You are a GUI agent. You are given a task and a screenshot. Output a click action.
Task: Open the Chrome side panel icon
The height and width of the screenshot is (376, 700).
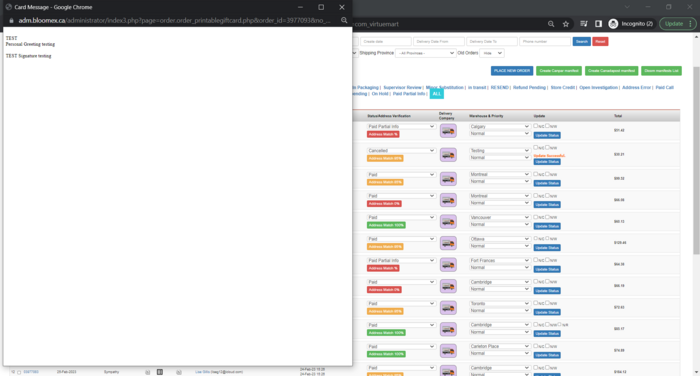598,24
